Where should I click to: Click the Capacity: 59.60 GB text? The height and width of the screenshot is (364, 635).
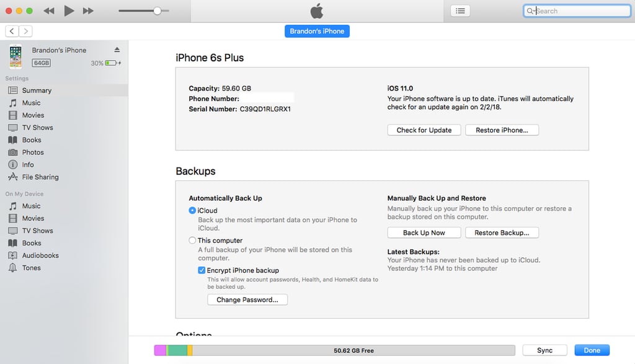[220, 88]
